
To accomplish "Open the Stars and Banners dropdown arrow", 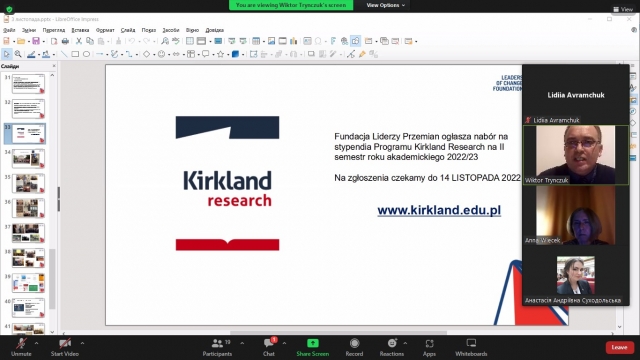I will tap(228, 54).
